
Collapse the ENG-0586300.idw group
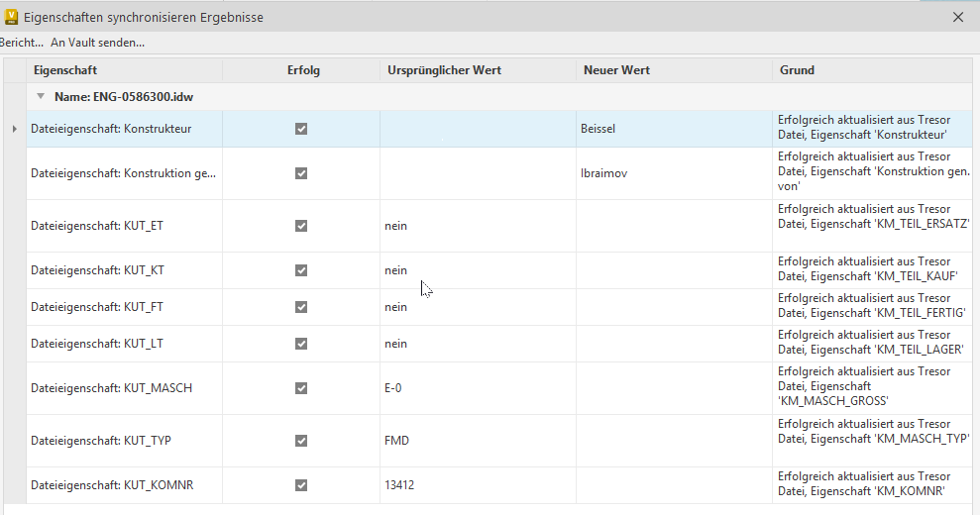tap(41, 96)
